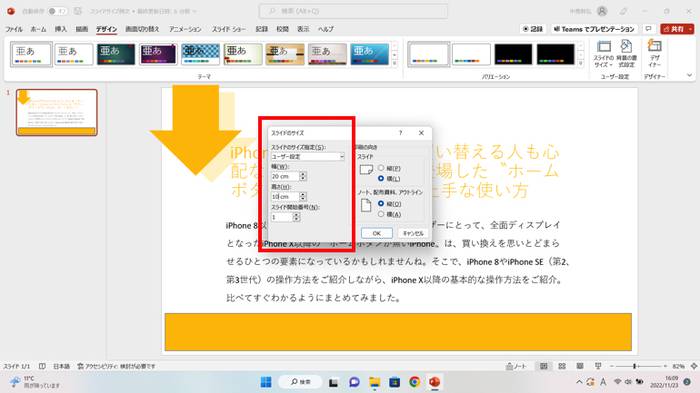
Task: Open the comments icon in title area
Action: (649, 29)
